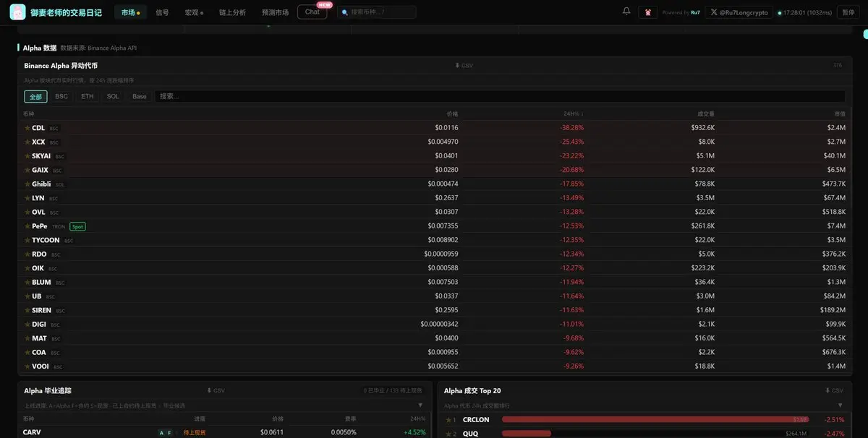Star the Ghibli token row
The image size is (868, 438).
click(27, 184)
